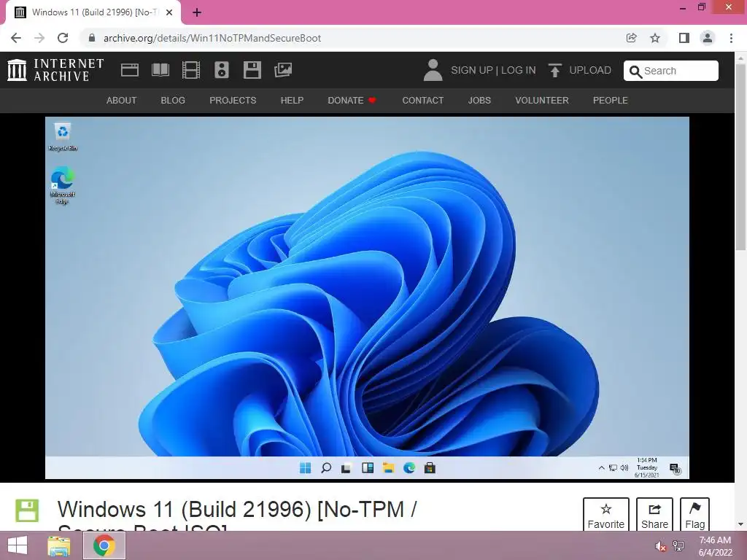Viewport: 747px width, 560px height.
Task: Click the address bar URL
Action: (x=212, y=38)
